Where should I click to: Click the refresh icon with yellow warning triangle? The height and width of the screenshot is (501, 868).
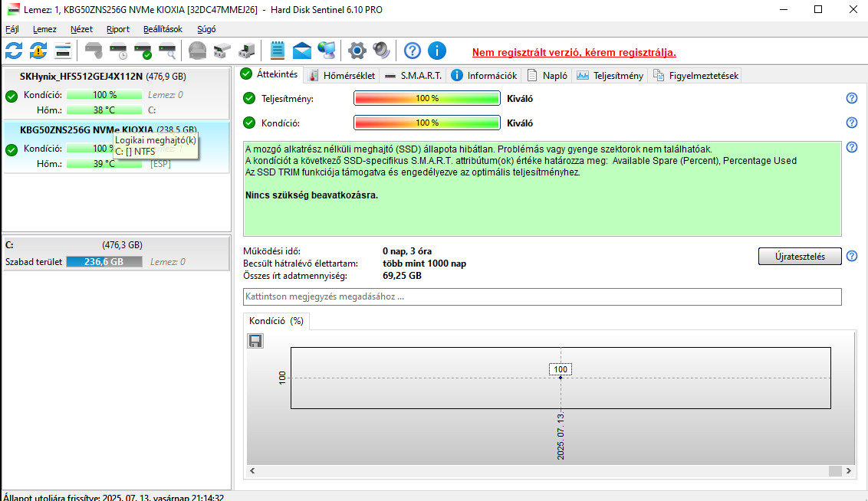(38, 51)
